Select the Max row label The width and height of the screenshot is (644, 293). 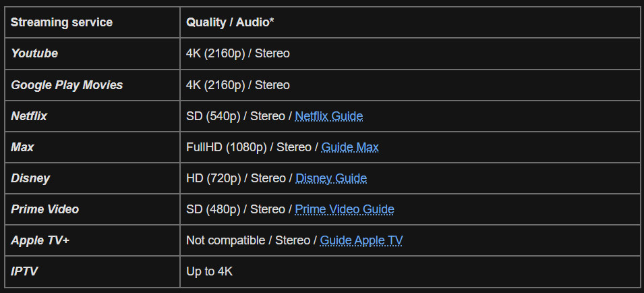pyautogui.click(x=22, y=147)
